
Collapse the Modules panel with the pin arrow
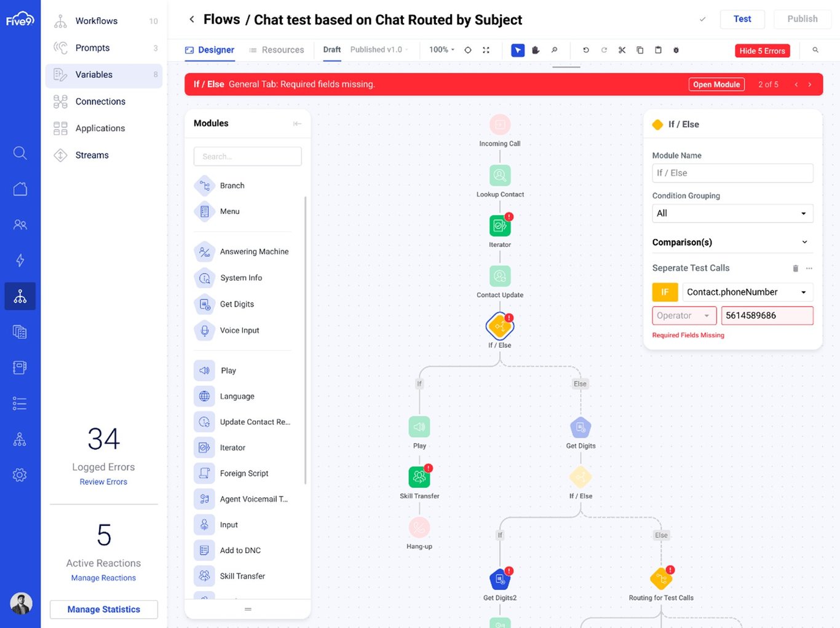(297, 124)
